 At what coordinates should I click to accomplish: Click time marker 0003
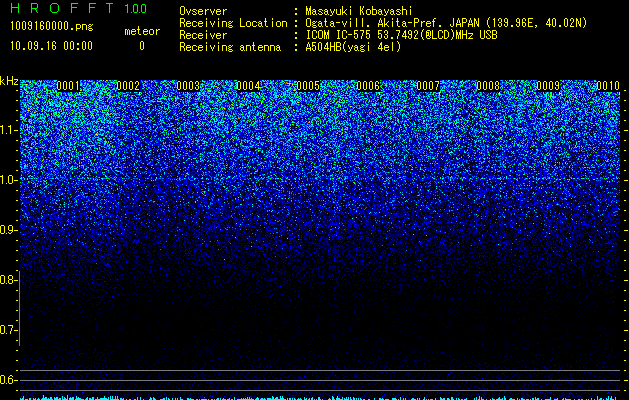point(188,86)
